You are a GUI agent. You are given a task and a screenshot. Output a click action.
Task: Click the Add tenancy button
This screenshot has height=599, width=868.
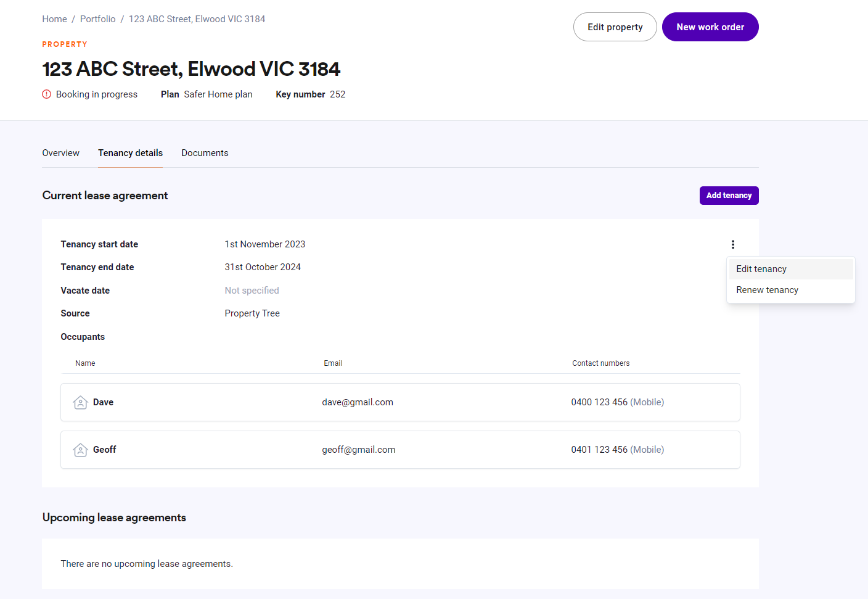[729, 196]
